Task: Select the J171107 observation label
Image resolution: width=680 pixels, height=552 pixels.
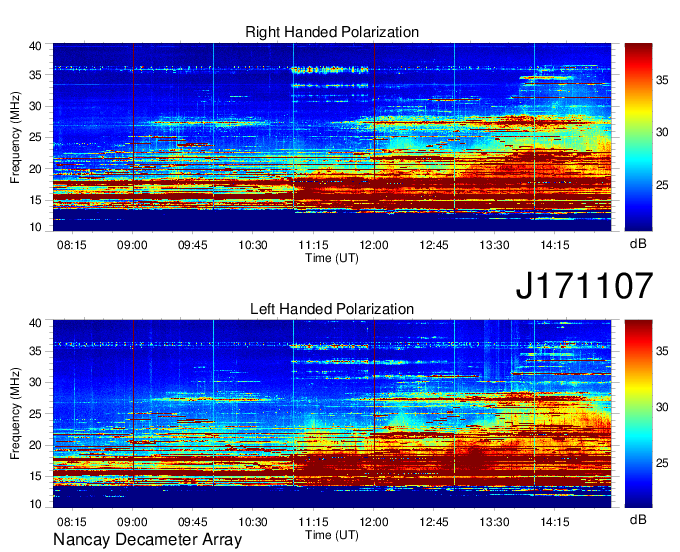Action: pos(584,285)
